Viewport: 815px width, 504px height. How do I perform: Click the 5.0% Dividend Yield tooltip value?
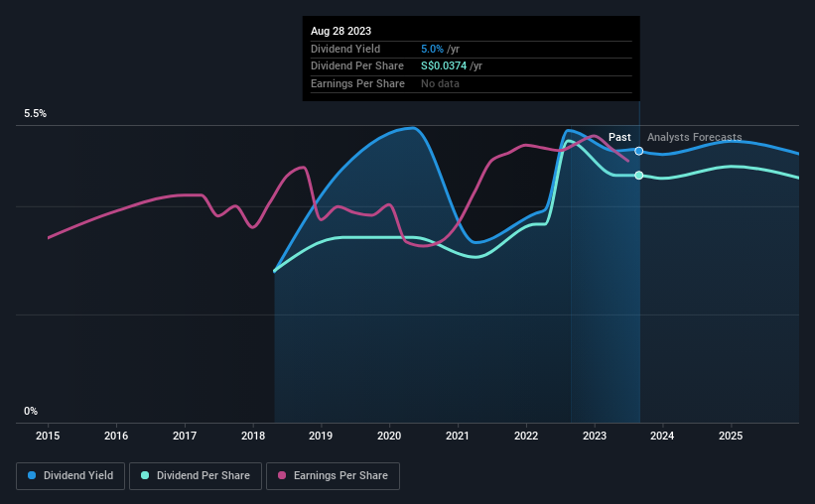pos(432,49)
